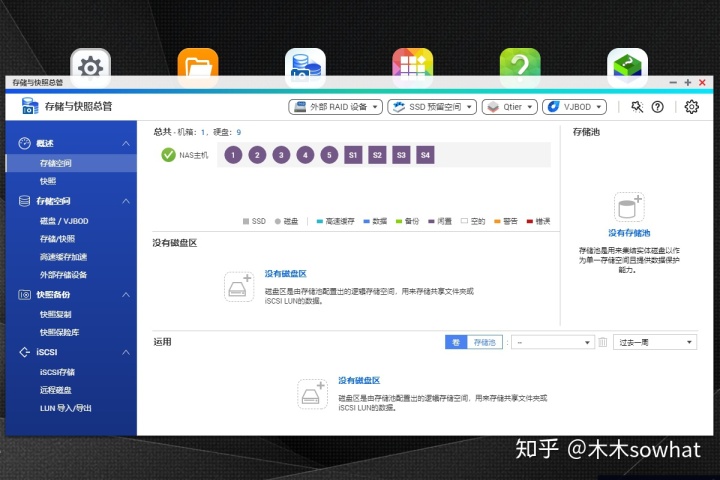Open 外部 RAID 设备 dropdown
Image resolution: width=720 pixels, height=480 pixels.
(335, 107)
